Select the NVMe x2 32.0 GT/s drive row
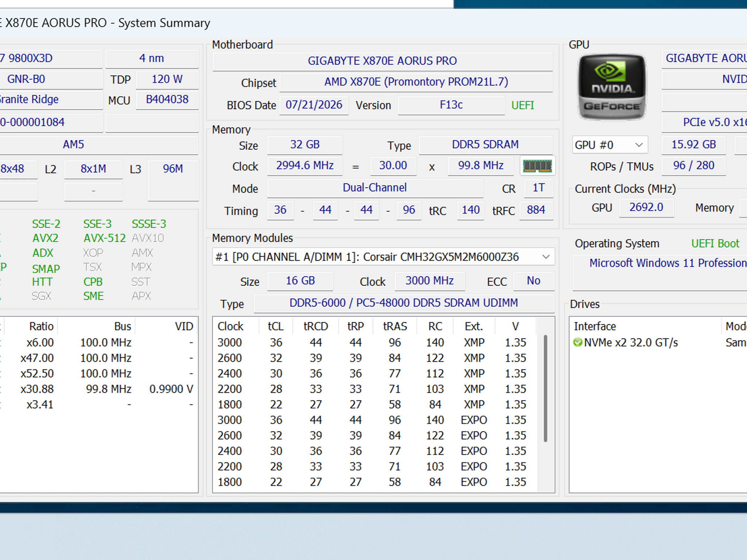This screenshot has height=560, width=747. coord(658,343)
